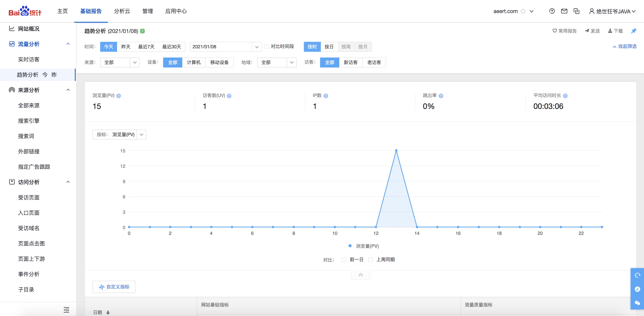The image size is (644, 316).
Task: Click the PV help question icon
Action: (119, 96)
